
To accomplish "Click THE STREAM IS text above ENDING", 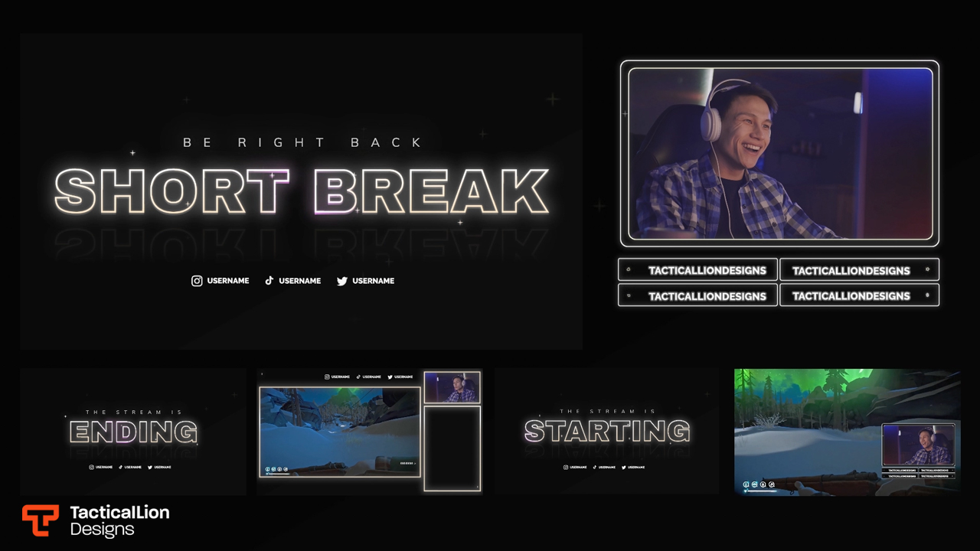I will (x=134, y=412).
